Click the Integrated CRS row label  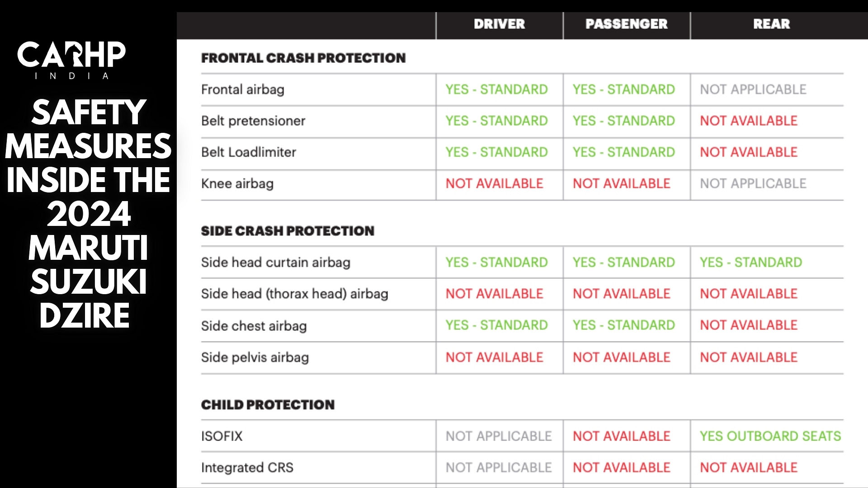pos(247,468)
